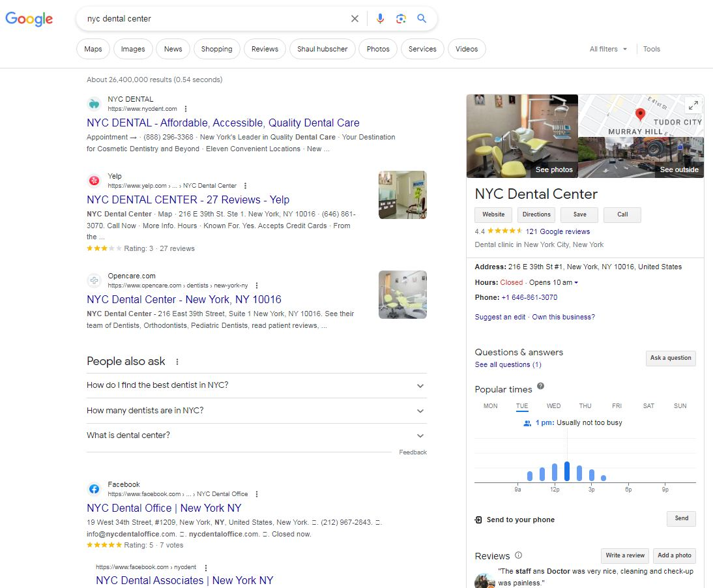Expand the hours dropdown next to Opens 10 am
713x588 pixels.
pyautogui.click(x=576, y=282)
